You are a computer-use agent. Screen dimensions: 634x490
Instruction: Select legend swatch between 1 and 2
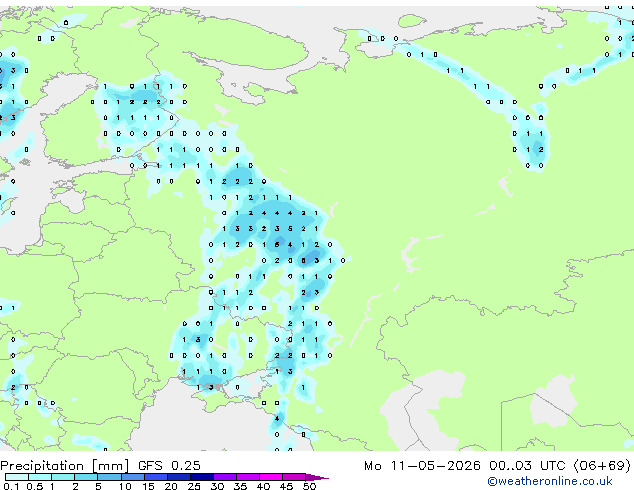click(x=63, y=477)
